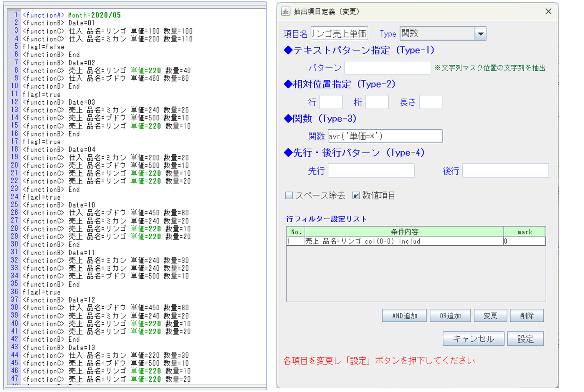The width and height of the screenshot is (584, 392).
Task: Close the 抽出項目定義 dialog
Action: click(548, 12)
